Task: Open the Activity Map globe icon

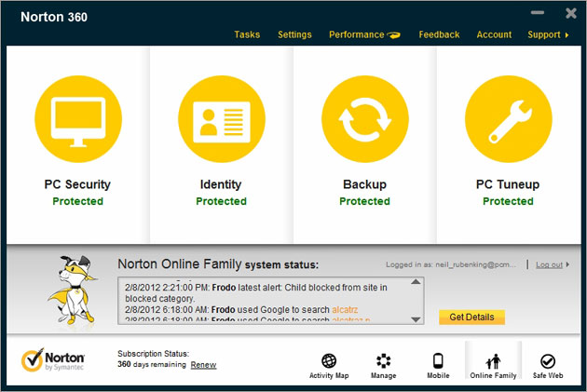Action: click(x=329, y=361)
